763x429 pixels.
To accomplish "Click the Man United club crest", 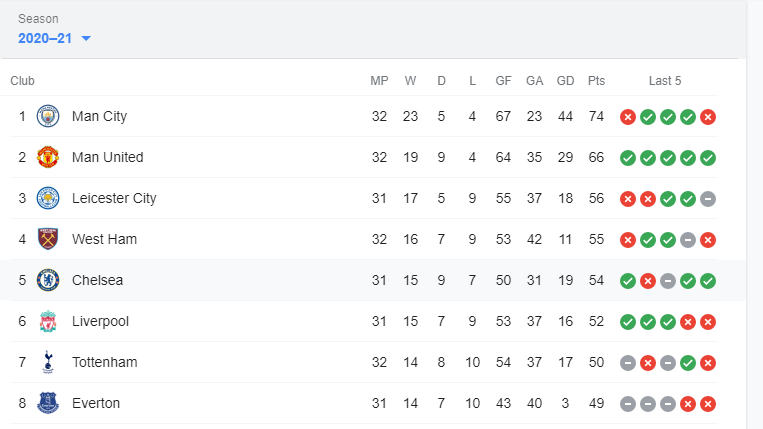I will click(48, 157).
